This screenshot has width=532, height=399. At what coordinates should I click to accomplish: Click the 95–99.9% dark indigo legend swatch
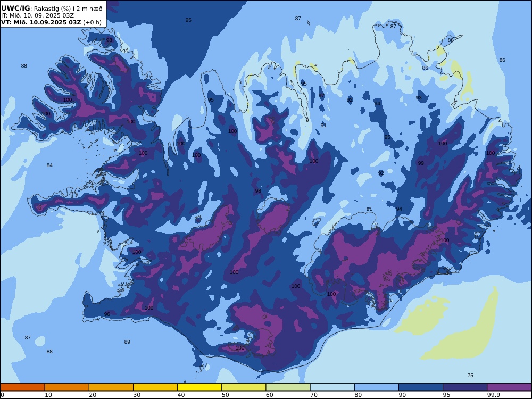(x=465, y=387)
